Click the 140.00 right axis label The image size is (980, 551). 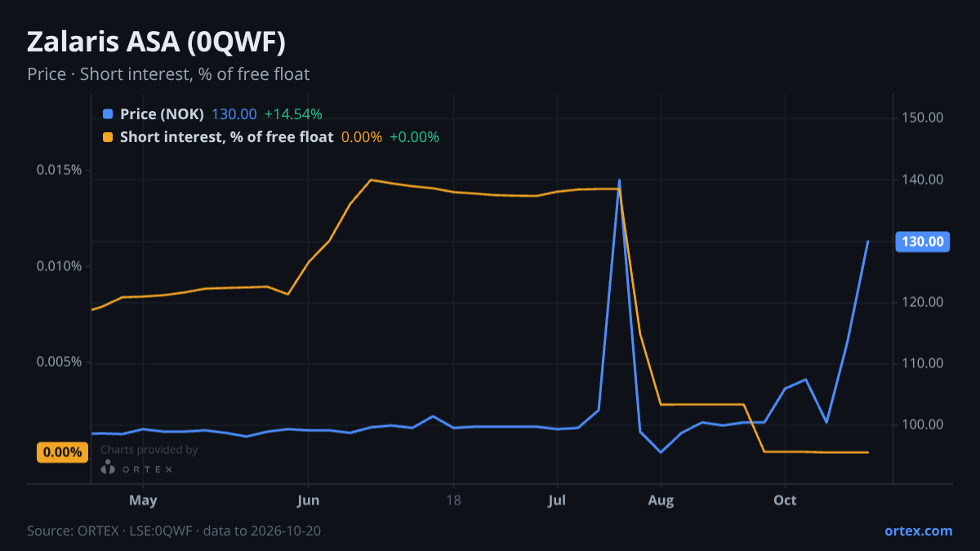pyautogui.click(x=923, y=180)
